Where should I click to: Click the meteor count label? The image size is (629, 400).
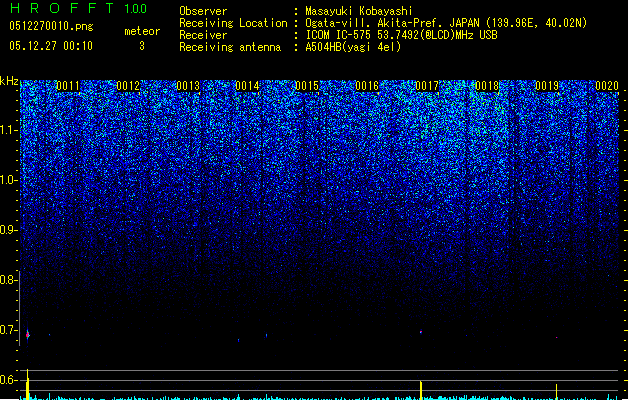(x=142, y=31)
